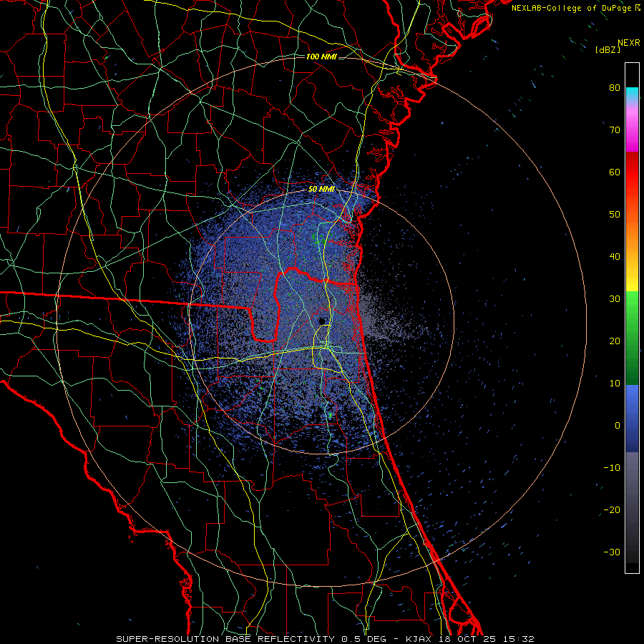Click the 70 dBZ scale value

click(x=615, y=130)
